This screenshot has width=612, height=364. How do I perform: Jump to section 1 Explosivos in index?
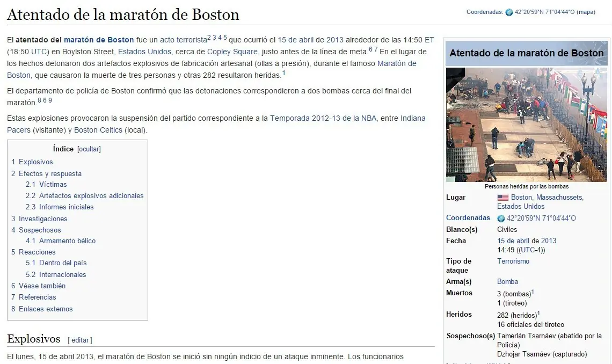click(32, 162)
